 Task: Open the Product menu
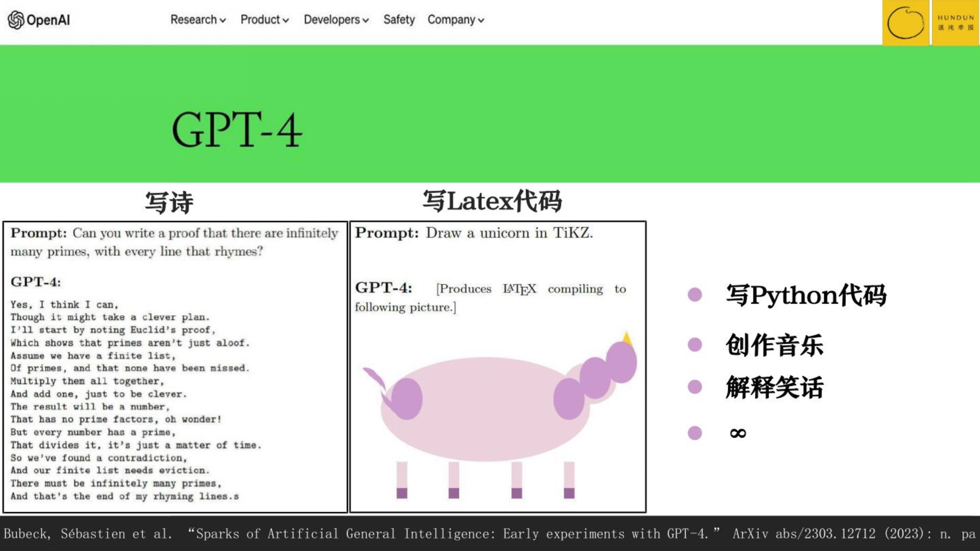264,20
